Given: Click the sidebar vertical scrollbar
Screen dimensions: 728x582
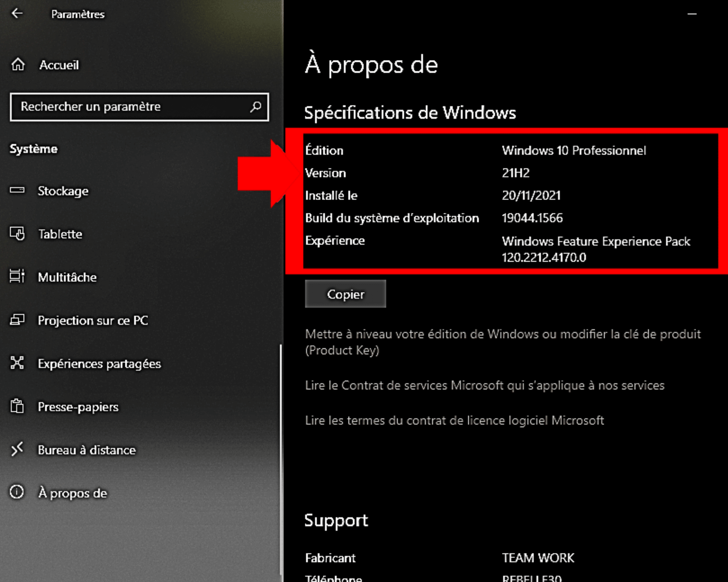Looking at the screenshot, I should [281, 460].
